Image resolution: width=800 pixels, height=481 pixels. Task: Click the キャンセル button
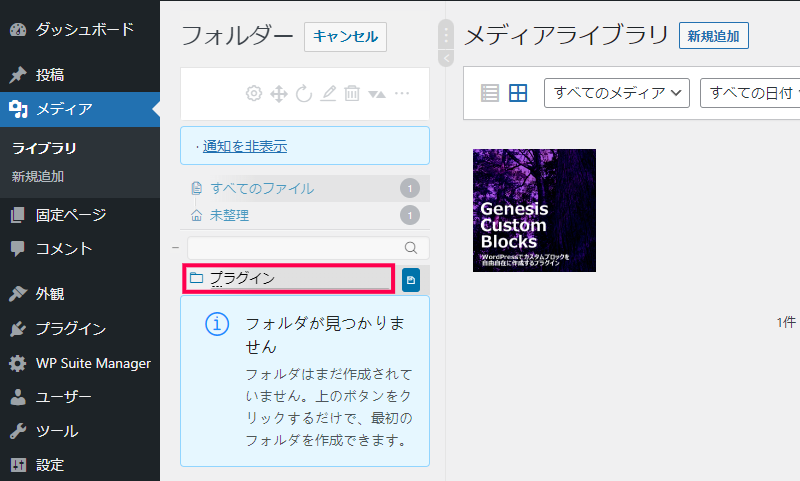[345, 37]
